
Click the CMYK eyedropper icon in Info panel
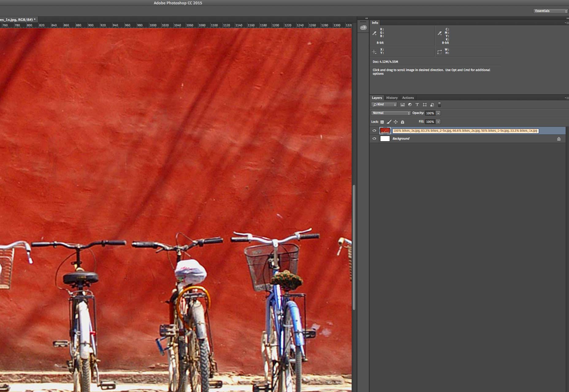[x=440, y=33]
